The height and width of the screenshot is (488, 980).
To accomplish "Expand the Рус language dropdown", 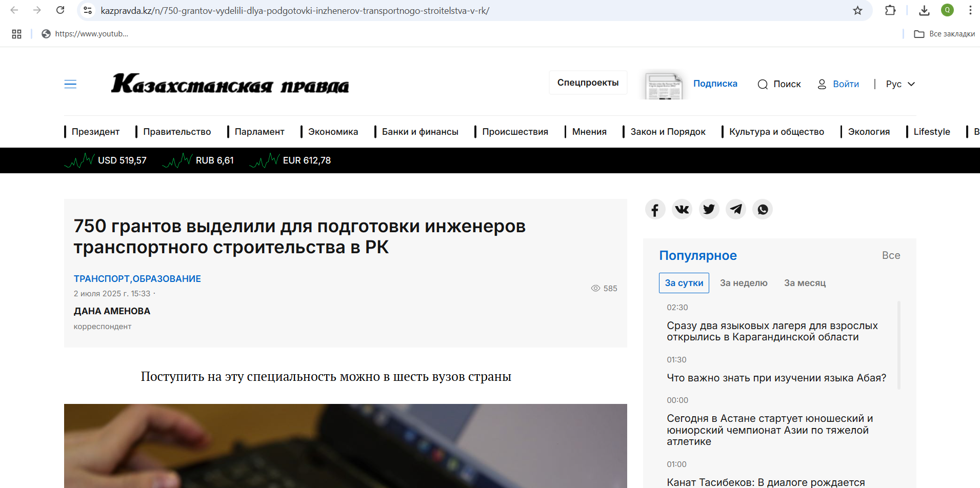I will coord(900,84).
